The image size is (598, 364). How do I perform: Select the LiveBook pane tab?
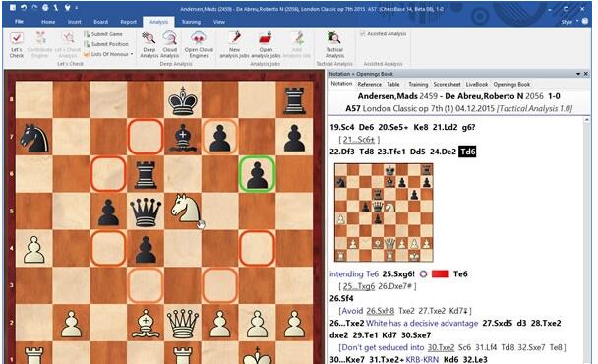coord(477,84)
